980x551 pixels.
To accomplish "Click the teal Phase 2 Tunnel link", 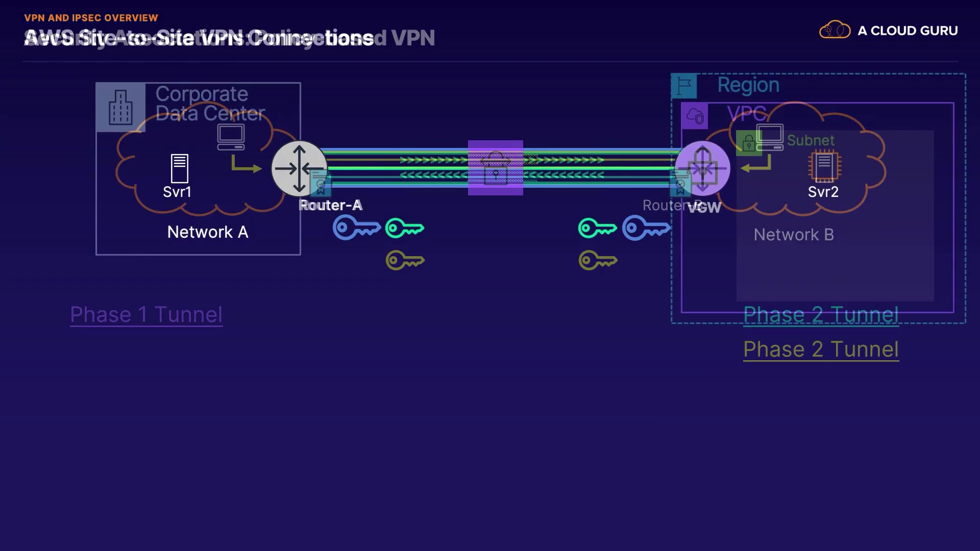I will coord(820,315).
